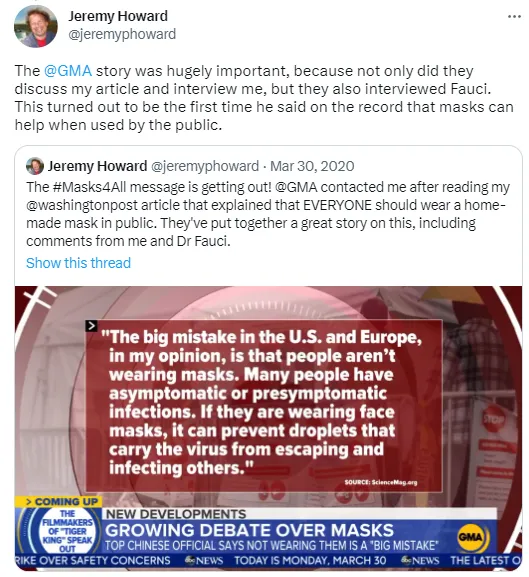Click the quoted tweet's Jeremy Howard name
Screen dimensions: 529x577
97,166
